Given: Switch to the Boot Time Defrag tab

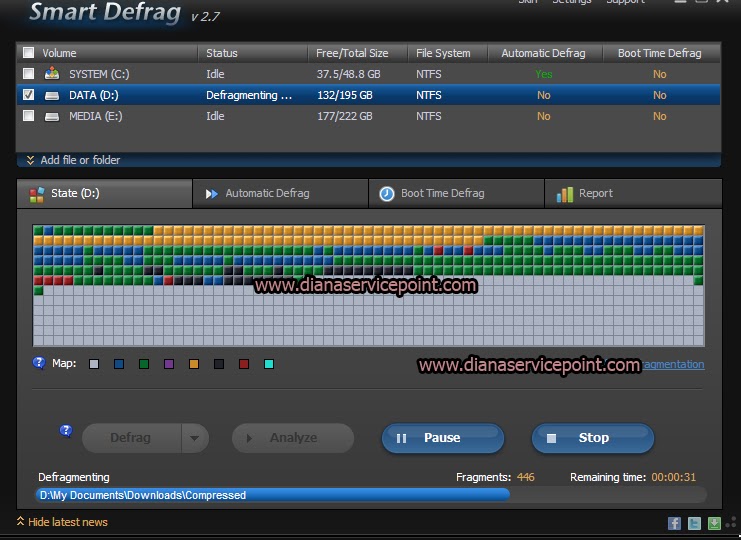Looking at the screenshot, I should coord(457,193).
